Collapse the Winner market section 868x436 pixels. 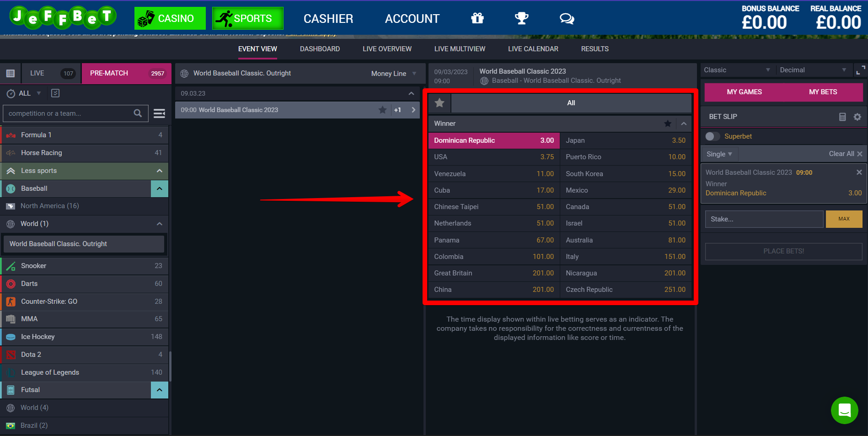pyautogui.click(x=684, y=124)
